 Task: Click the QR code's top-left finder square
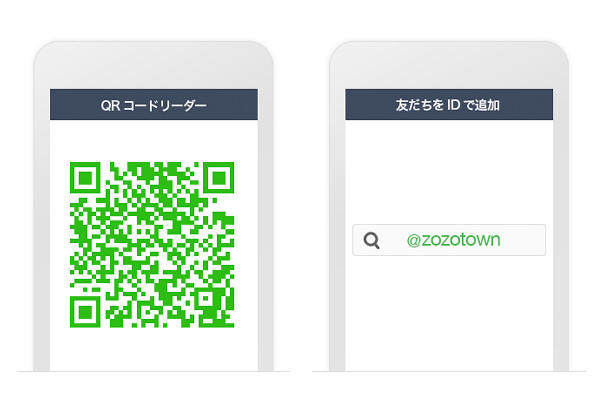tap(85, 178)
